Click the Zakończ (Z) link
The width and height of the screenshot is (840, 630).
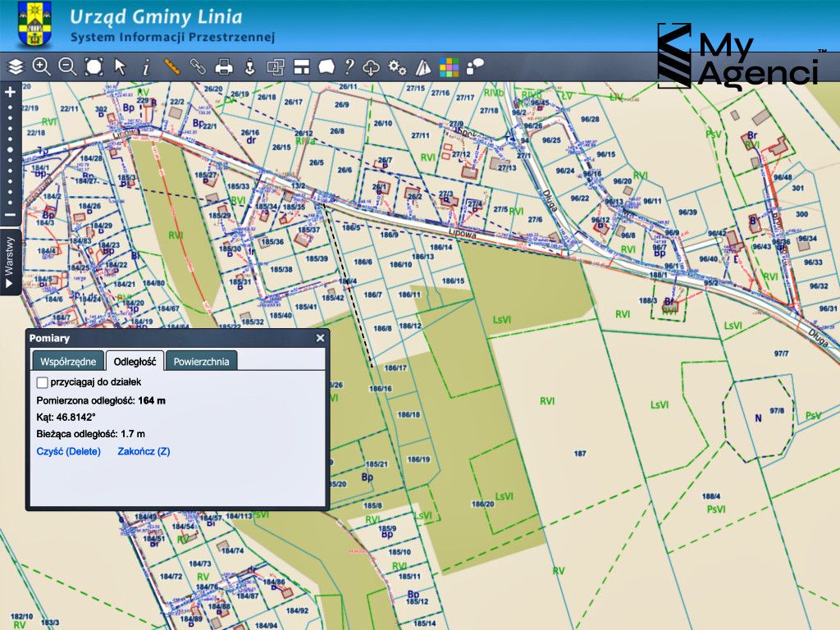[144, 451]
